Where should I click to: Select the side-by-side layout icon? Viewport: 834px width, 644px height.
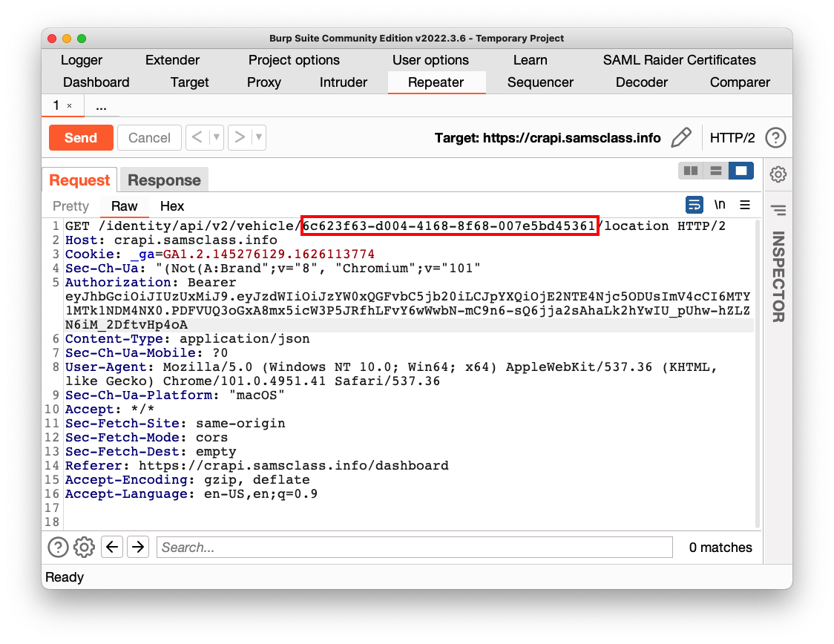691,171
